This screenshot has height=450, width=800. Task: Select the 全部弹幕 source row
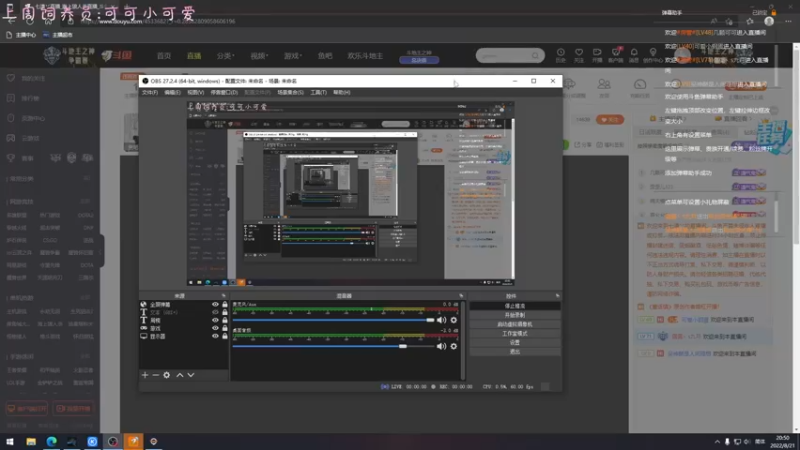(184, 305)
